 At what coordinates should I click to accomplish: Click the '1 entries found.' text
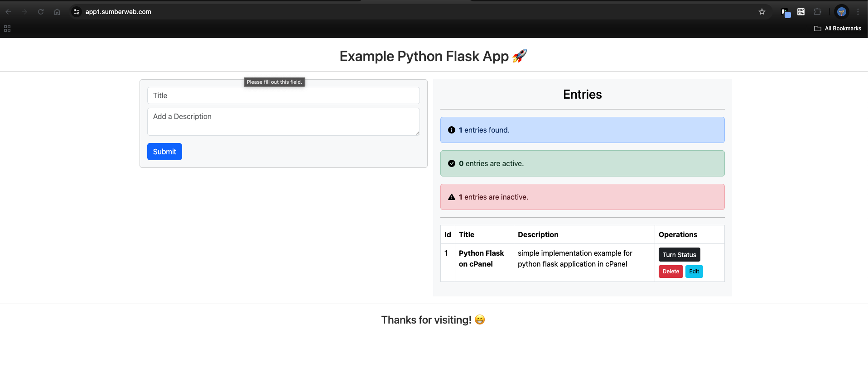[x=484, y=130]
